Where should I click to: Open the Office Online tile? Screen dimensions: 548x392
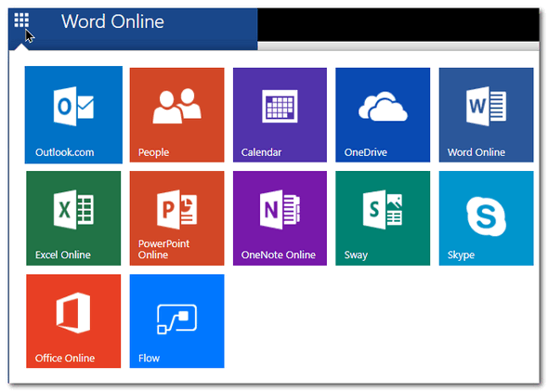pos(73,320)
